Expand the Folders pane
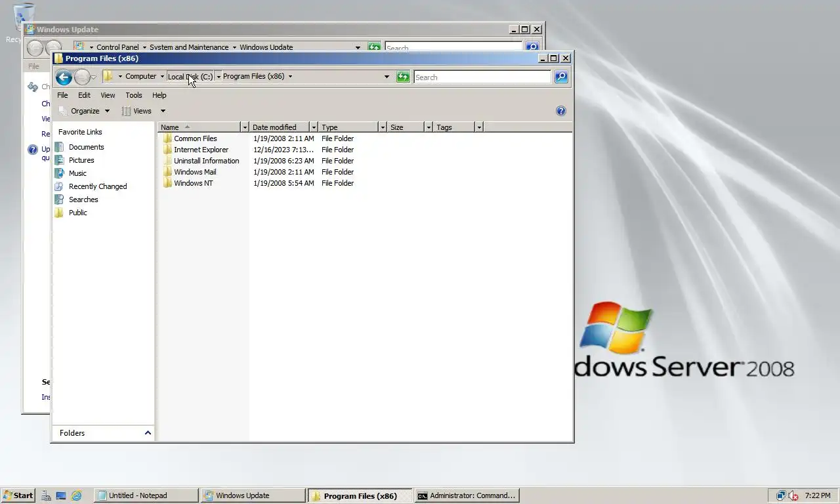 tap(104, 433)
